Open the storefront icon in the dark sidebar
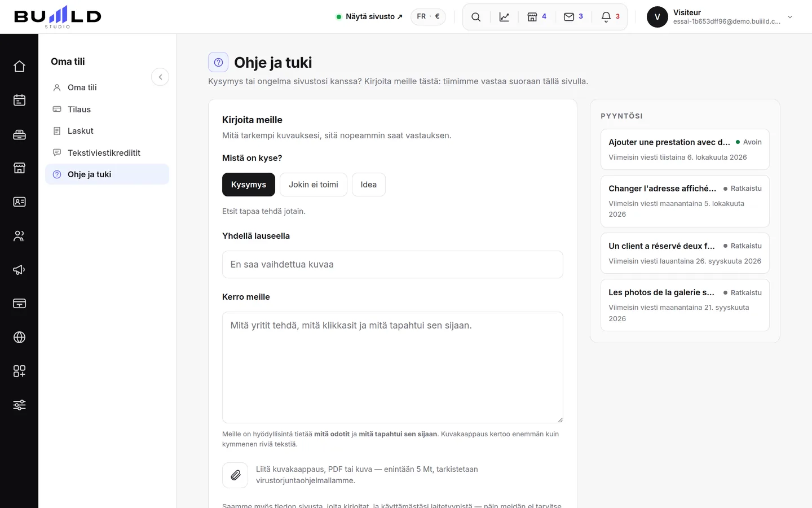812x508 pixels. coord(19,168)
